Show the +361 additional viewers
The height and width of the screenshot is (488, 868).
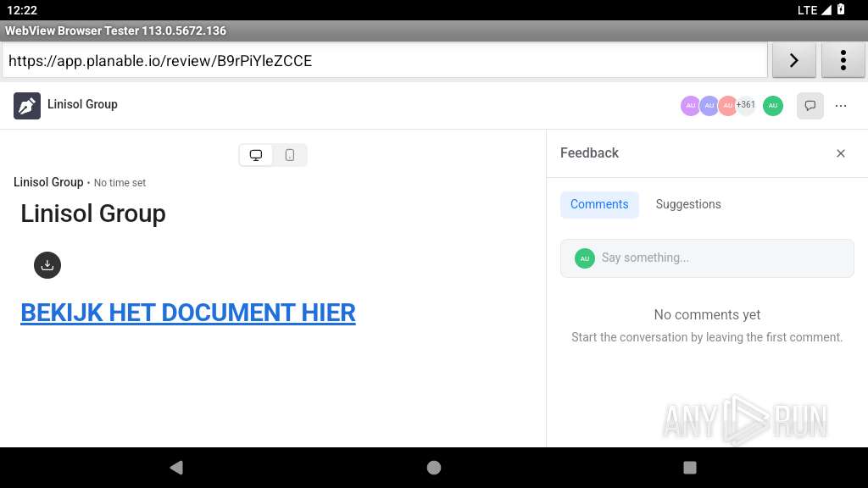coord(746,105)
